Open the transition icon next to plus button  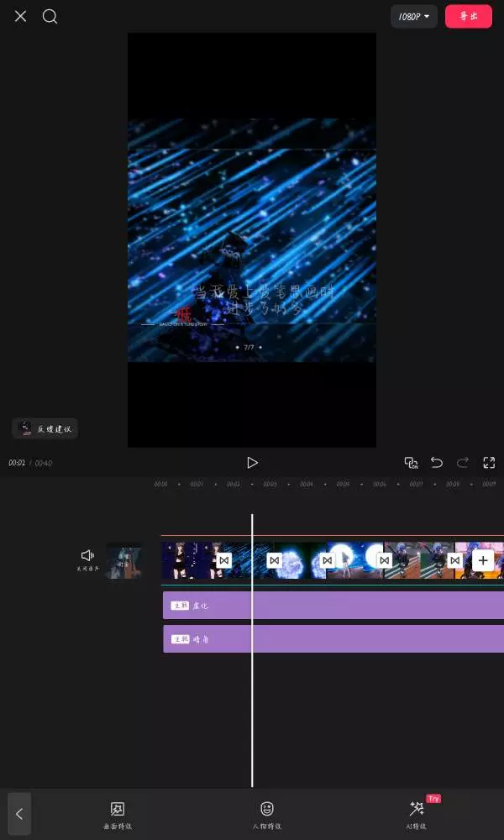tap(454, 560)
